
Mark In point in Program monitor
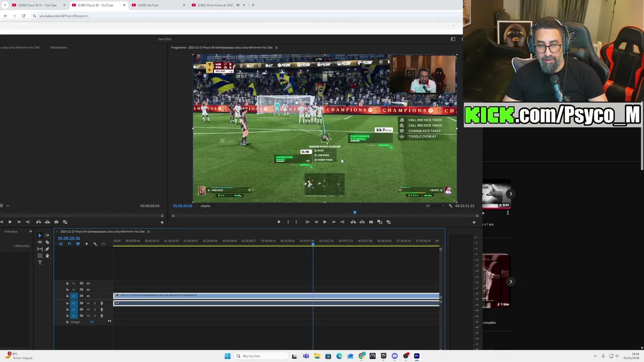click(288, 222)
